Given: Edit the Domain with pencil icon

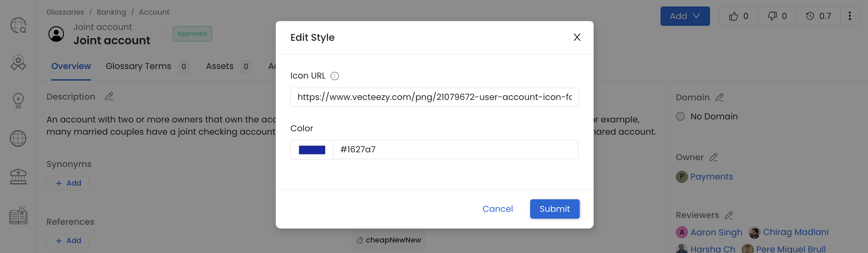Looking at the screenshot, I should point(719,98).
